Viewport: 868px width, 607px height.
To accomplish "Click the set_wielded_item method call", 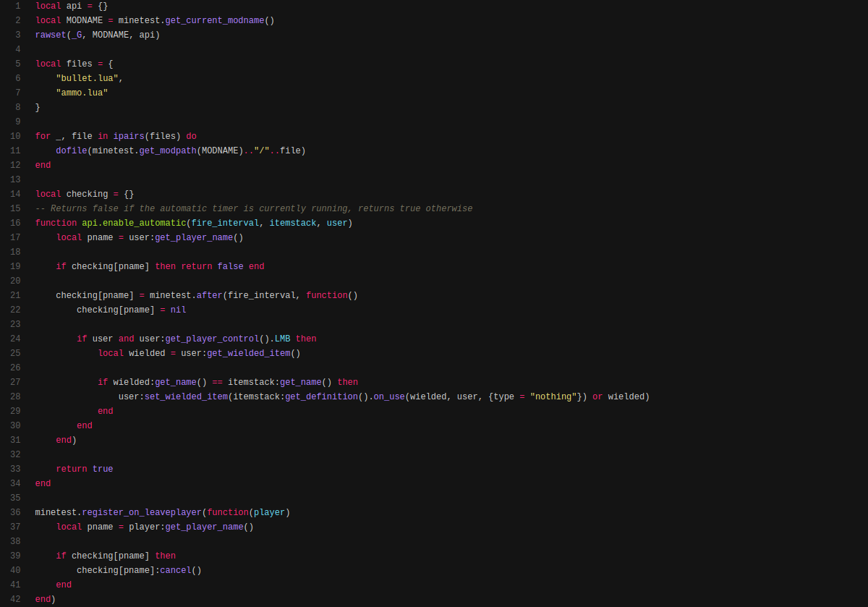I will (x=186, y=396).
